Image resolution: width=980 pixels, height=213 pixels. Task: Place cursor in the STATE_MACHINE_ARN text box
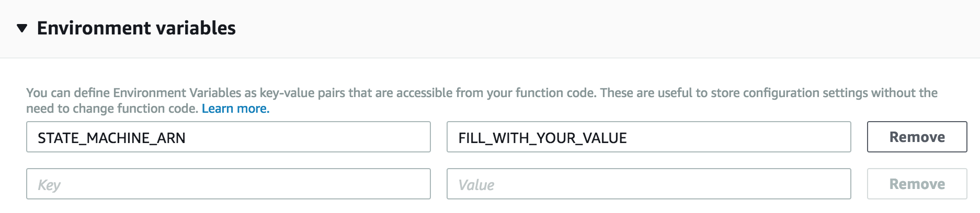click(229, 137)
